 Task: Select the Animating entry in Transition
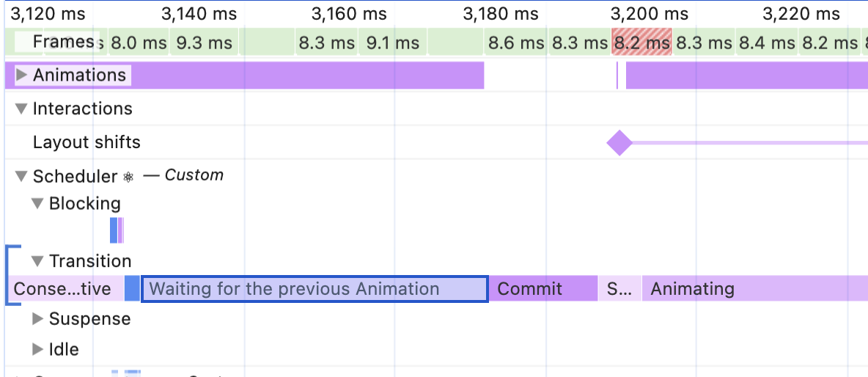coord(748,289)
